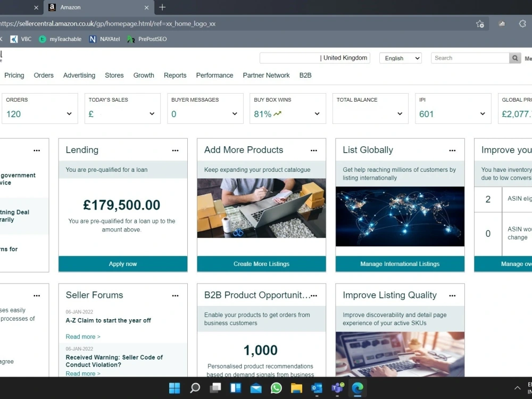Open a new browser tab
This screenshot has height=399, width=532.
pos(162,7)
